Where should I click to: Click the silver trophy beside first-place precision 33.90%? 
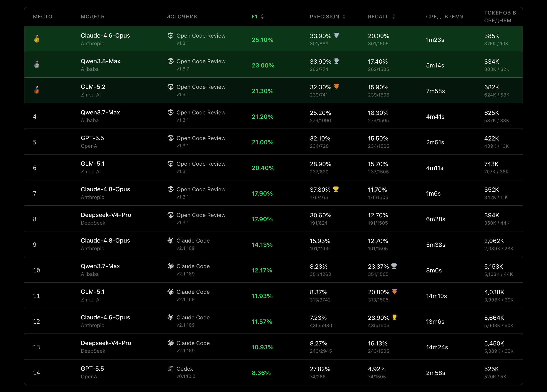tap(336, 35)
